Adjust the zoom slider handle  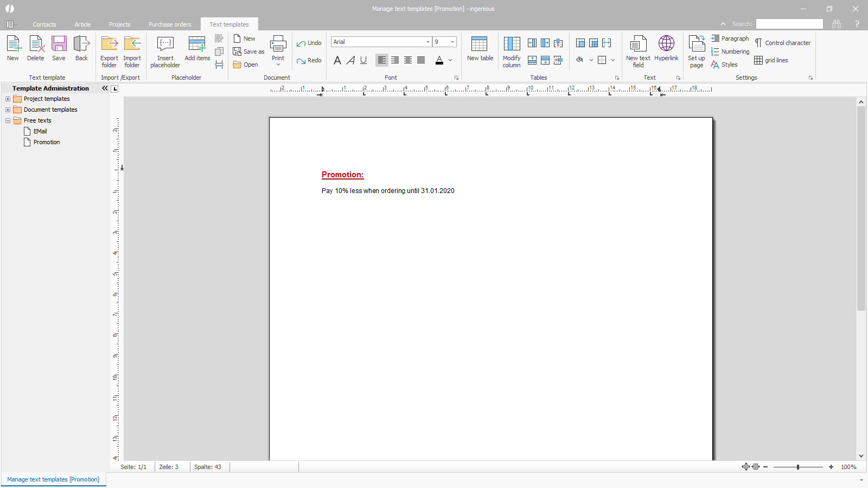coord(798,467)
